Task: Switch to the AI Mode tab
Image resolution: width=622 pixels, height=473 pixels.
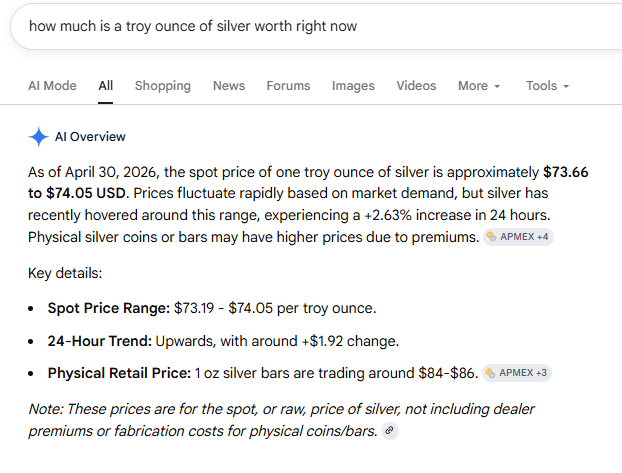Action: click(x=52, y=86)
